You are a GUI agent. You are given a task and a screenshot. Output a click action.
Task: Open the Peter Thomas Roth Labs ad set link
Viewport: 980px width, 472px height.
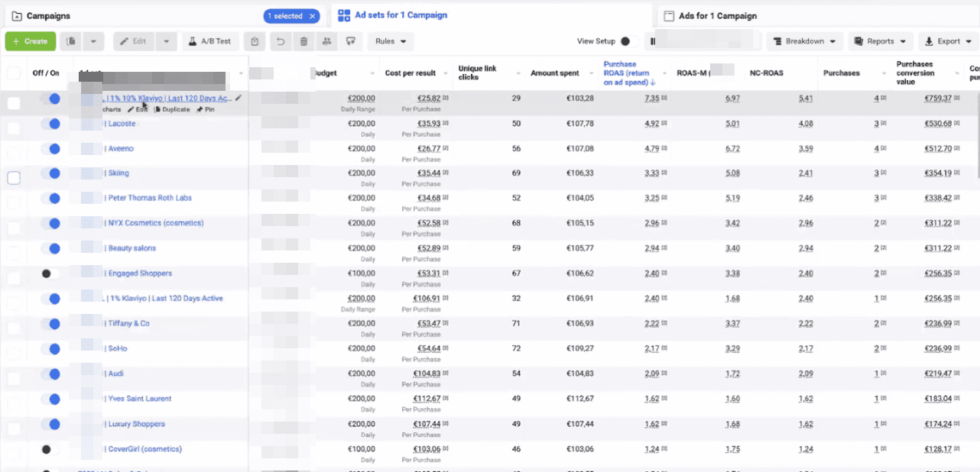(x=150, y=198)
